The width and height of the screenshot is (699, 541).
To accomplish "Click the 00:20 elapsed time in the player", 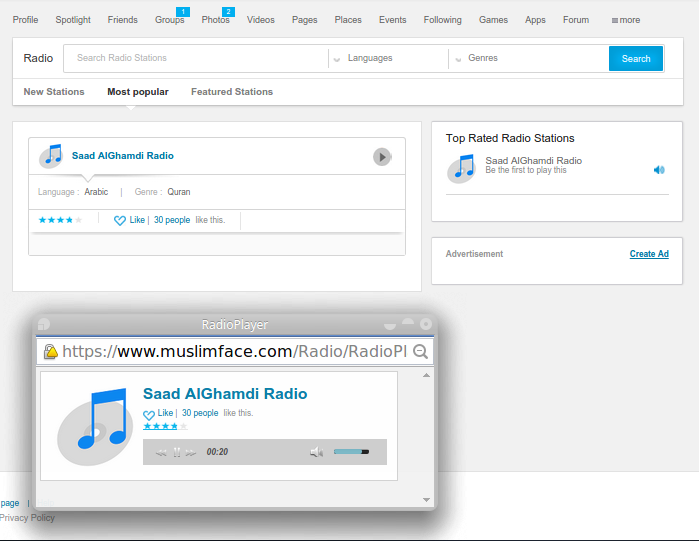I will pyautogui.click(x=217, y=452).
